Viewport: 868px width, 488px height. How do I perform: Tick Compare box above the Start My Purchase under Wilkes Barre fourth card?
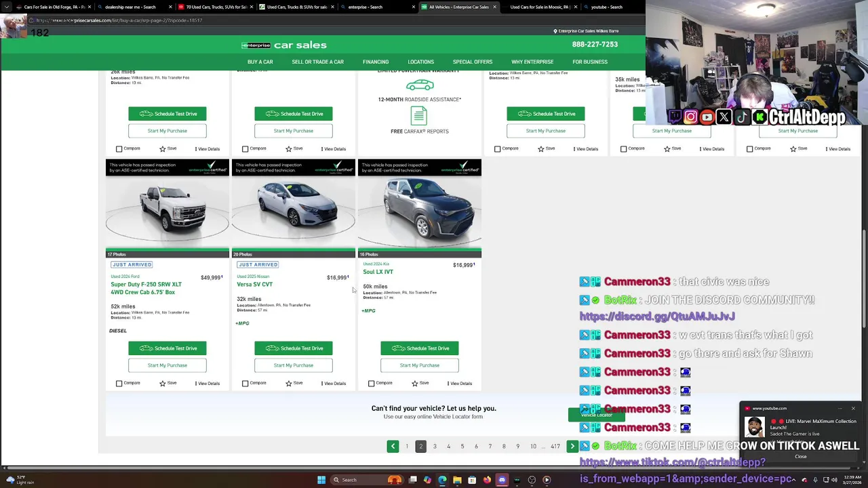[x=498, y=149]
